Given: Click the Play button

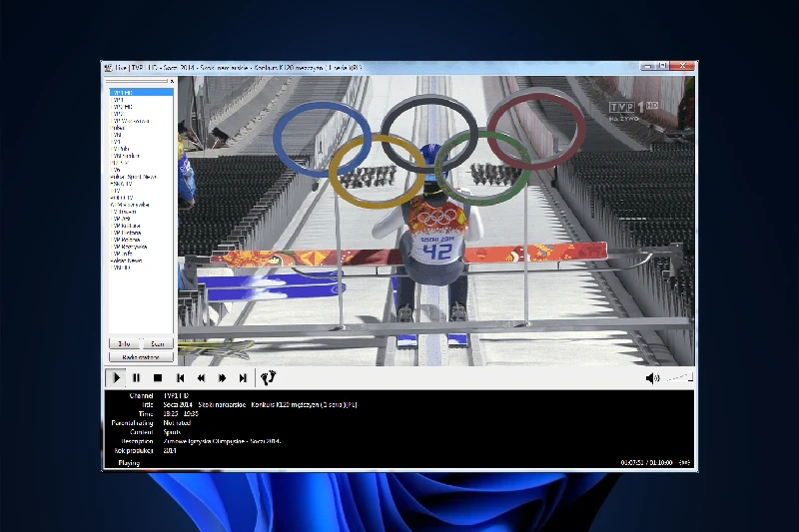Looking at the screenshot, I should coord(116,377).
